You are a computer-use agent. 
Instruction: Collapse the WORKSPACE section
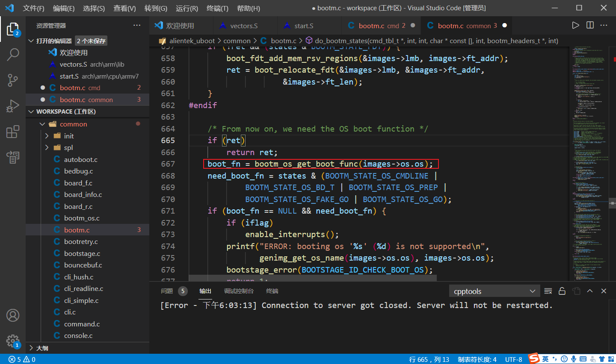(31, 112)
